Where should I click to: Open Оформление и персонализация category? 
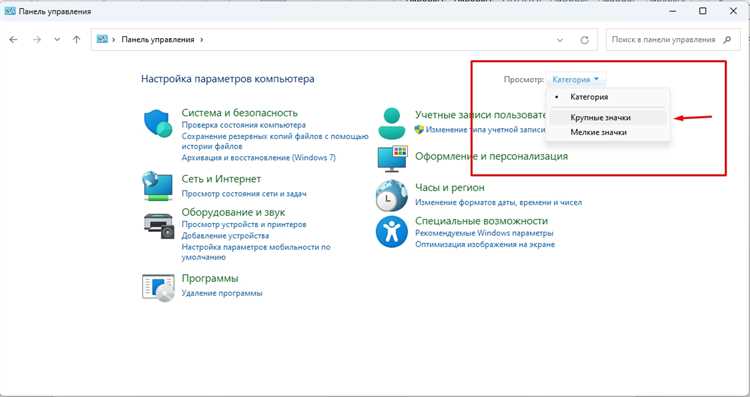pyautogui.click(x=491, y=156)
